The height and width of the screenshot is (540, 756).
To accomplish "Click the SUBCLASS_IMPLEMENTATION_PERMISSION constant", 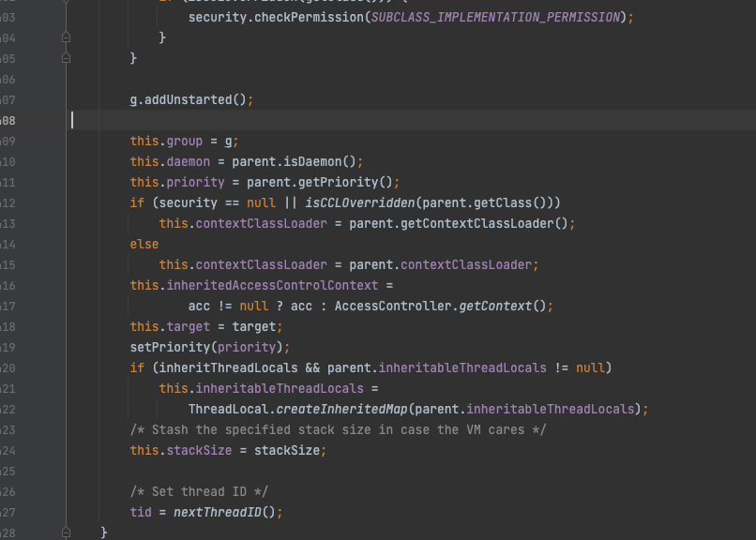I will coord(495,17).
